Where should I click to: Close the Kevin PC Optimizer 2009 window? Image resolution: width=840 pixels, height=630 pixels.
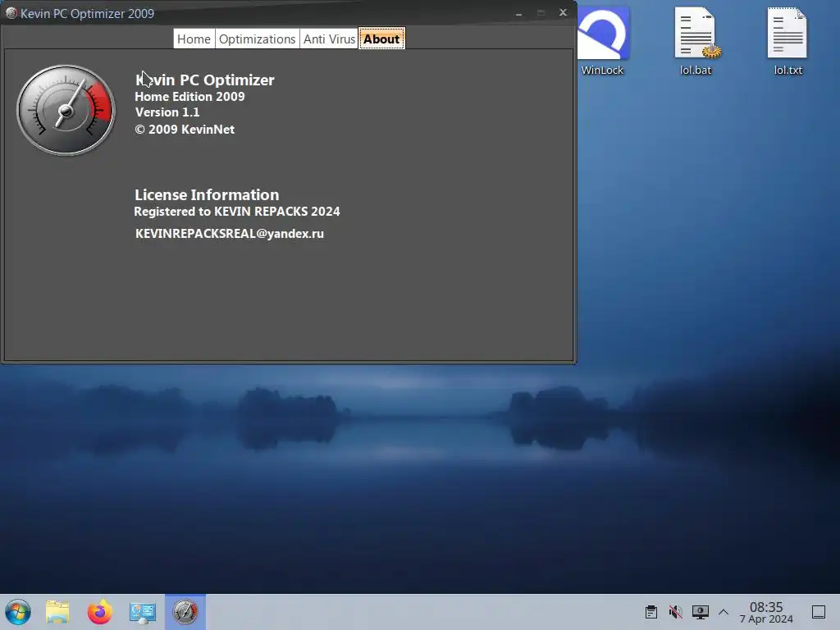[563, 12]
